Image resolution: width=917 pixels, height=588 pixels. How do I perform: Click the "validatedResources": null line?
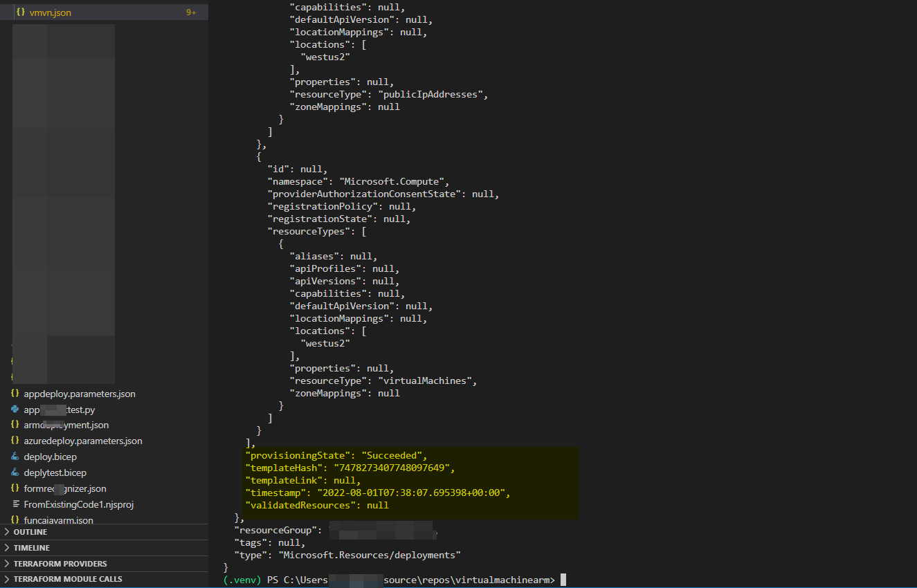coord(317,506)
